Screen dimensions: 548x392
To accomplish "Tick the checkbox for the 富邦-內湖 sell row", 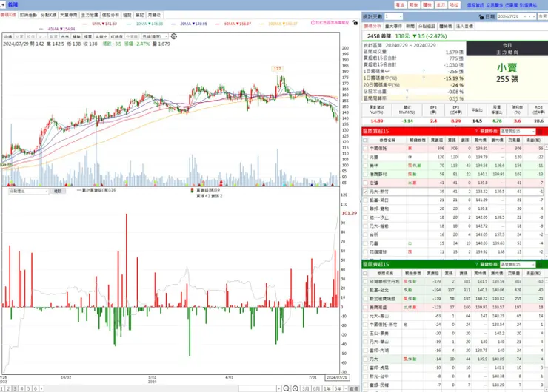I will pos(366,351).
